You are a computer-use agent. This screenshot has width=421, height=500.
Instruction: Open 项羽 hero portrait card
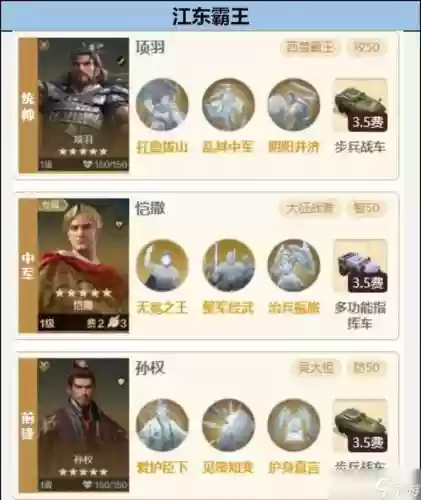[83, 105]
